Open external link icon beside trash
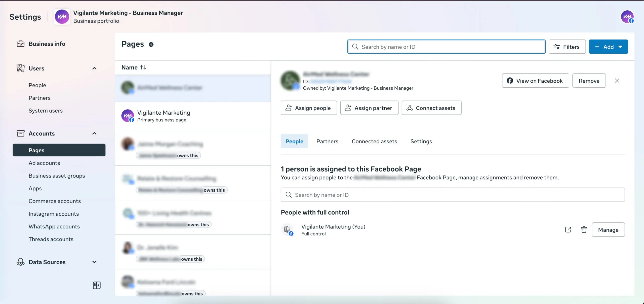This screenshot has height=304, width=644. 568,229
